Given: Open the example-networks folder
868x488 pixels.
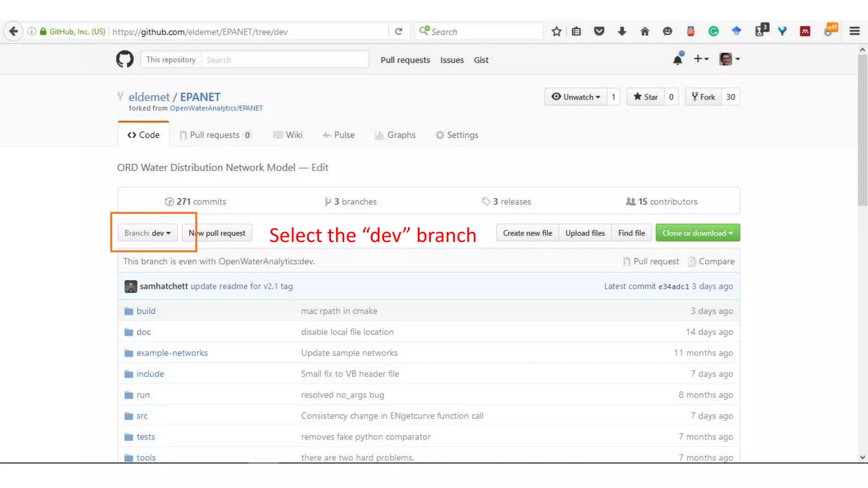Looking at the screenshot, I should 172,353.
